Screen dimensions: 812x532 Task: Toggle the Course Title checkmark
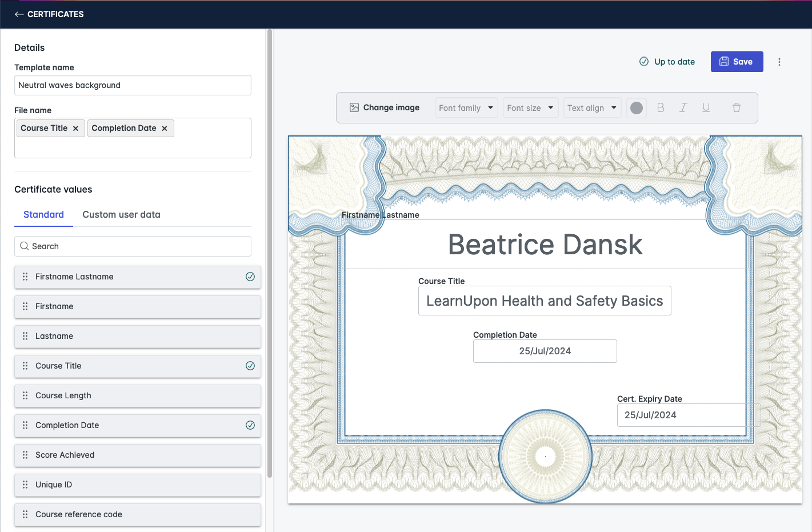(x=250, y=366)
